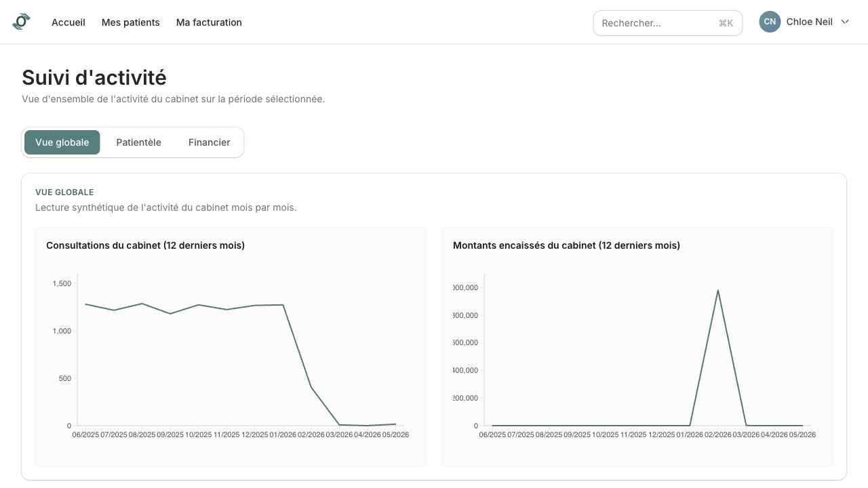Click 02/2026 label under montants chart
This screenshot has height=488, width=868.
click(718, 434)
